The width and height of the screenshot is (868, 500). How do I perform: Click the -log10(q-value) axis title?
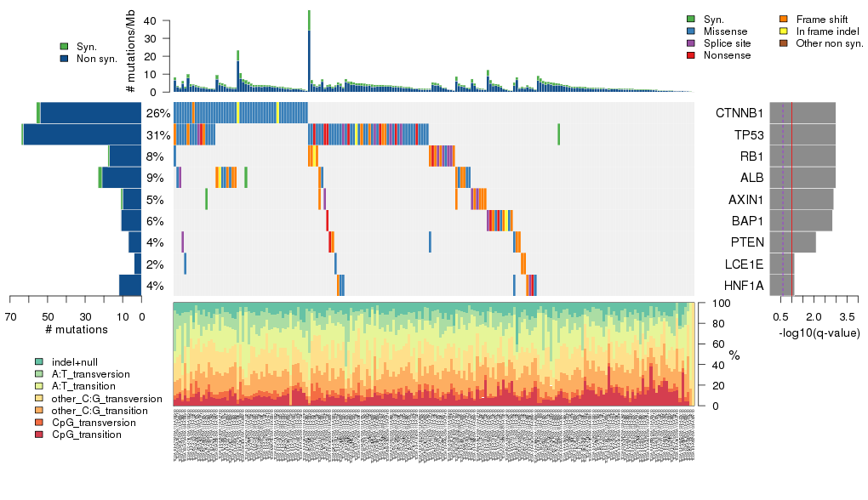(x=818, y=333)
